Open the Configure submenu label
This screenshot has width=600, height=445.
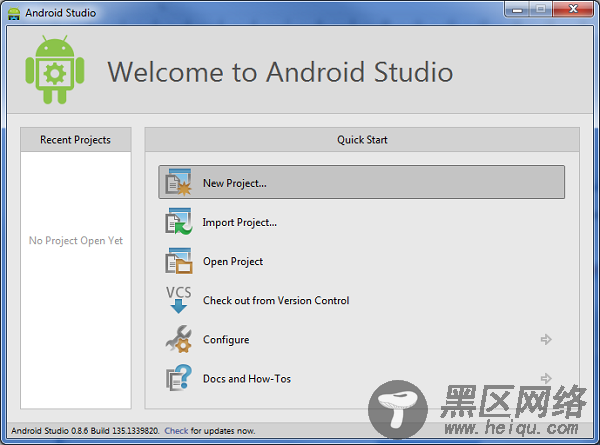point(226,340)
